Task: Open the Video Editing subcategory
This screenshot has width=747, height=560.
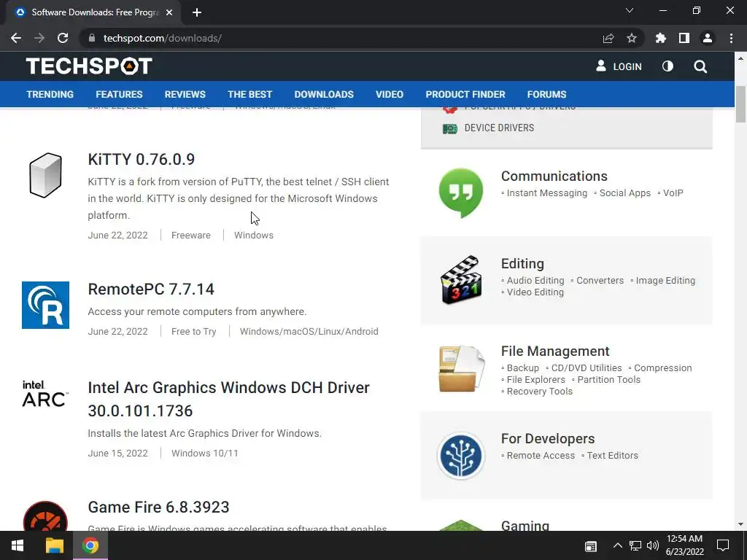Action: pos(535,292)
